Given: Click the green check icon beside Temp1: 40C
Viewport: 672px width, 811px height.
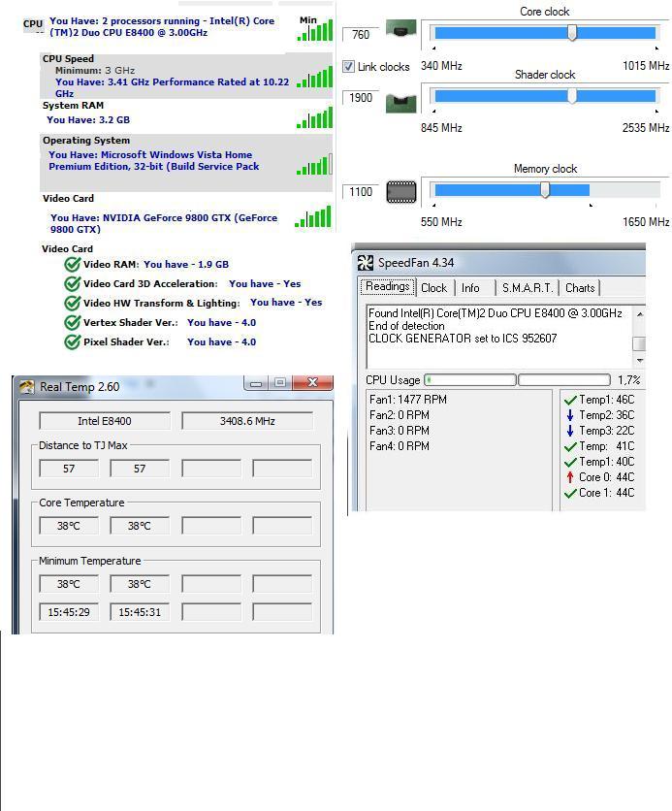Looking at the screenshot, I should [570, 462].
